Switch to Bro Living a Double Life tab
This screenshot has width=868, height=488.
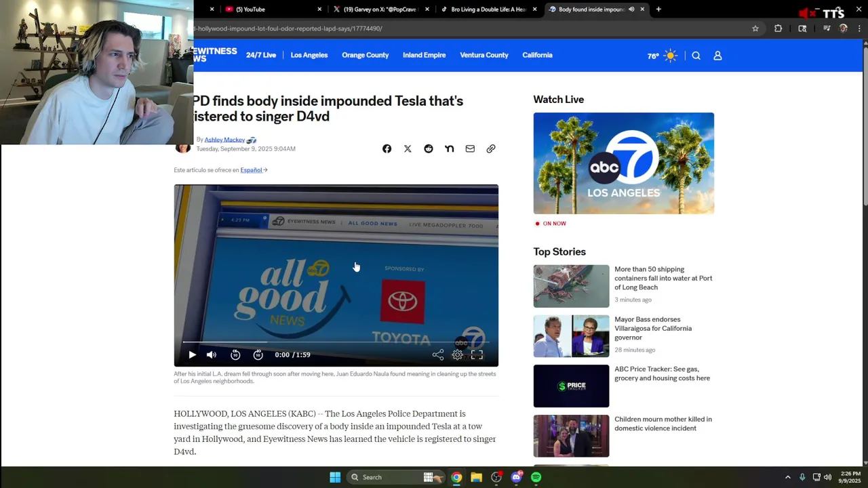tap(488, 9)
